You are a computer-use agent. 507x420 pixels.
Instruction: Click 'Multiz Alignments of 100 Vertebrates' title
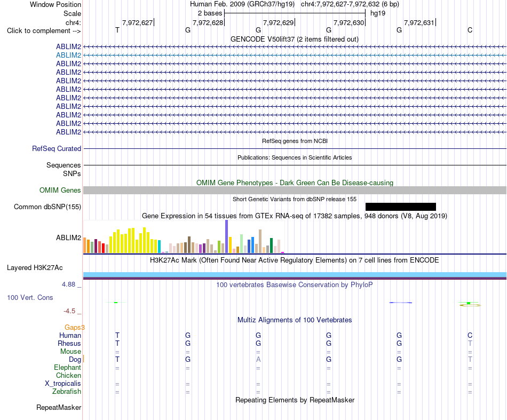click(x=295, y=320)
